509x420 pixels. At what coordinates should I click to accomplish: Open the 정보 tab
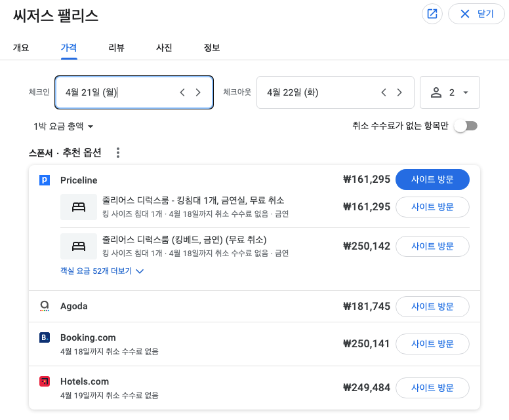(x=212, y=48)
